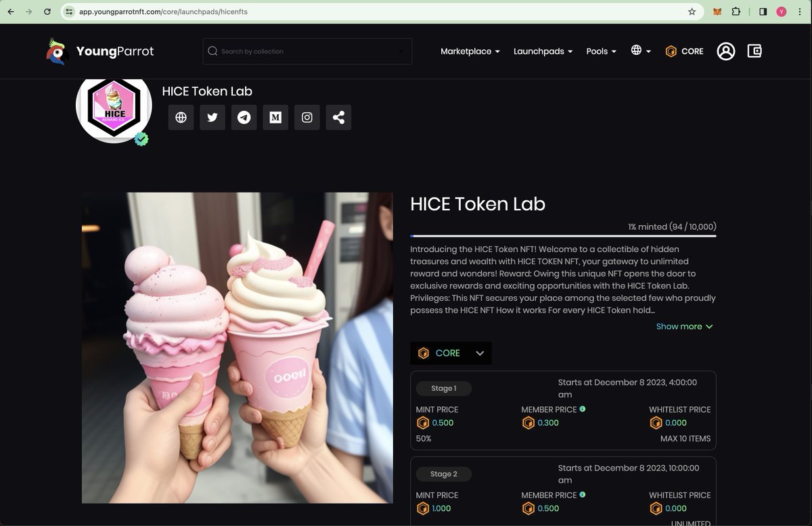Expand the Launchpads menu
The image size is (812, 526).
tap(542, 51)
